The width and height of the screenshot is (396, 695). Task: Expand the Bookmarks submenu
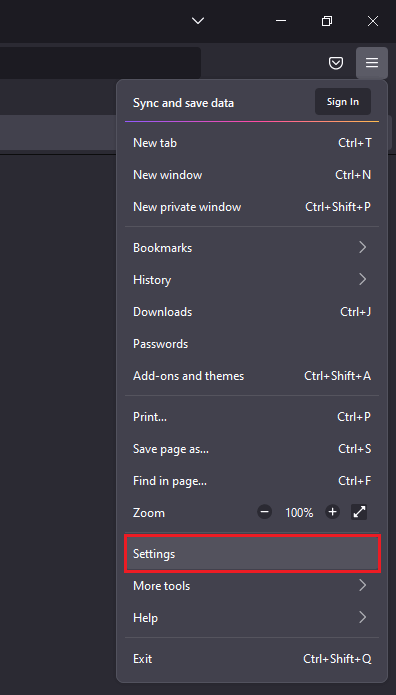tap(252, 247)
